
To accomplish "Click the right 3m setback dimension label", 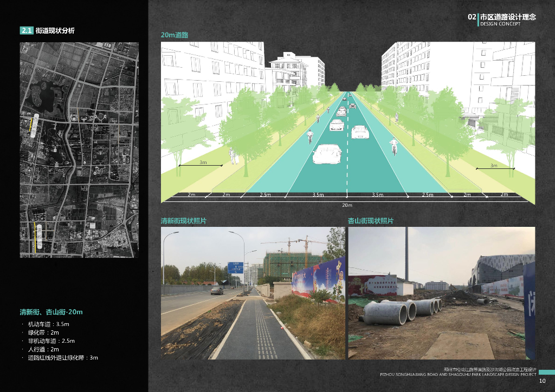I will pos(494,166).
